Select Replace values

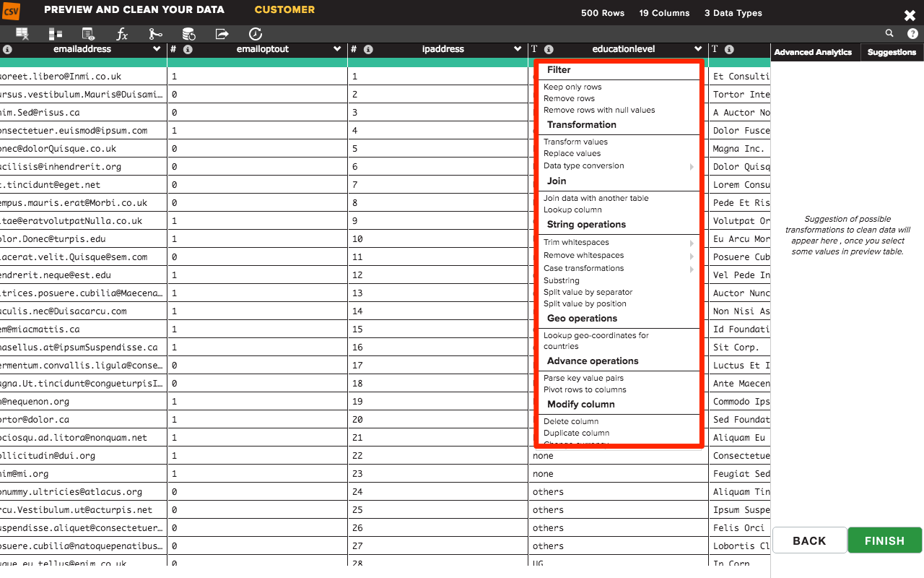point(572,154)
